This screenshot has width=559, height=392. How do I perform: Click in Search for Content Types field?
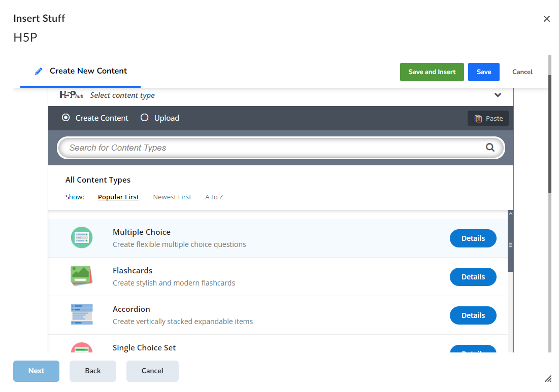click(x=274, y=148)
